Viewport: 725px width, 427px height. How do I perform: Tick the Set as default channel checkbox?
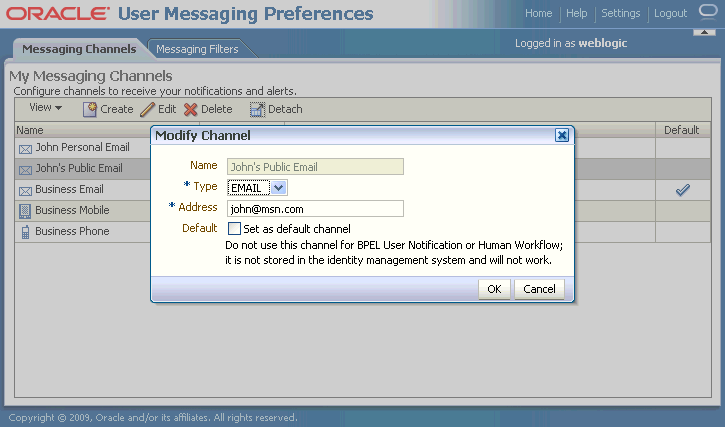pos(234,229)
